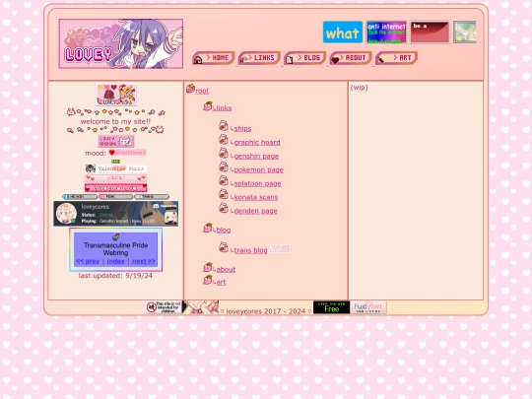Screen dimensions: 532x399
Task: Open the About navigation button
Action: pyautogui.click(x=351, y=58)
